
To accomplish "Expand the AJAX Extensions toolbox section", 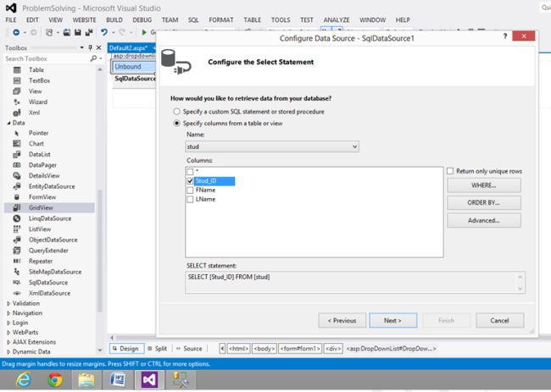I will click(8, 342).
